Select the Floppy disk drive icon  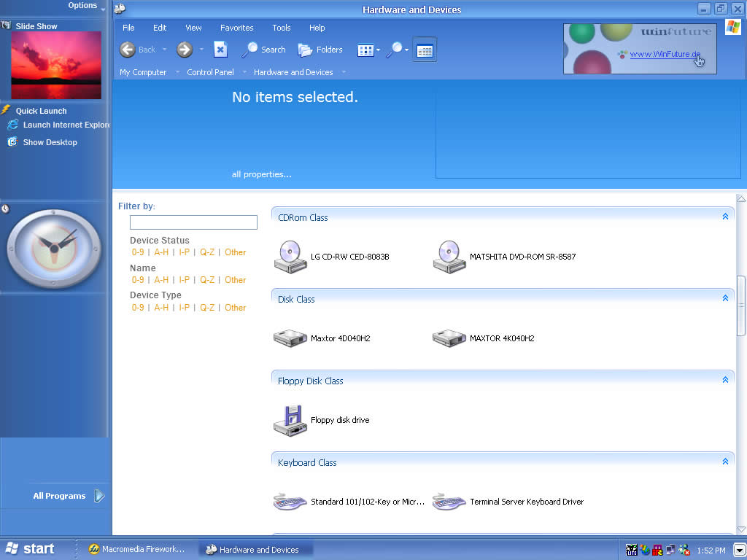[x=290, y=421]
